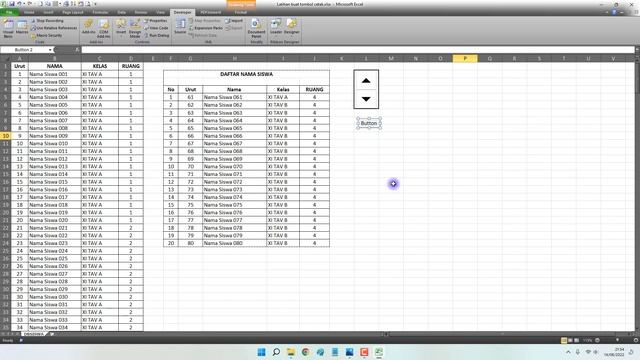Click the form control labeled Button
640x360 pixels.
coord(369,123)
